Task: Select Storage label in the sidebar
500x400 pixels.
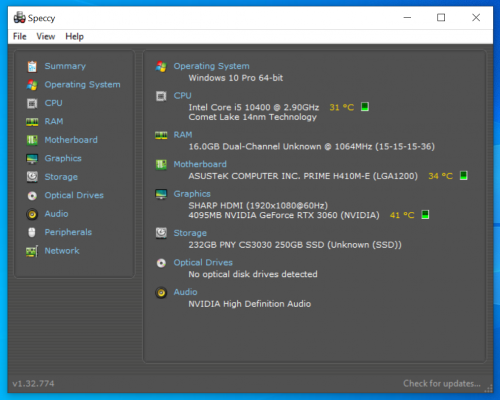Action: [x=61, y=177]
